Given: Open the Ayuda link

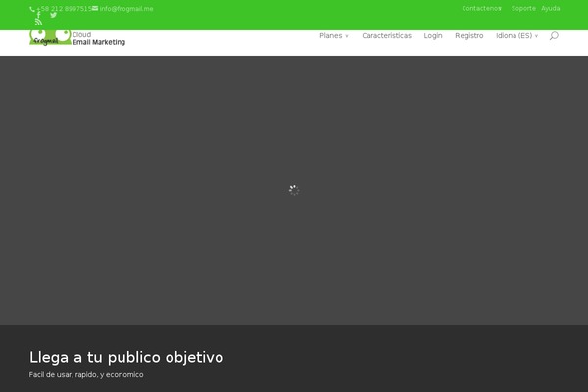Looking at the screenshot, I should point(551,8).
